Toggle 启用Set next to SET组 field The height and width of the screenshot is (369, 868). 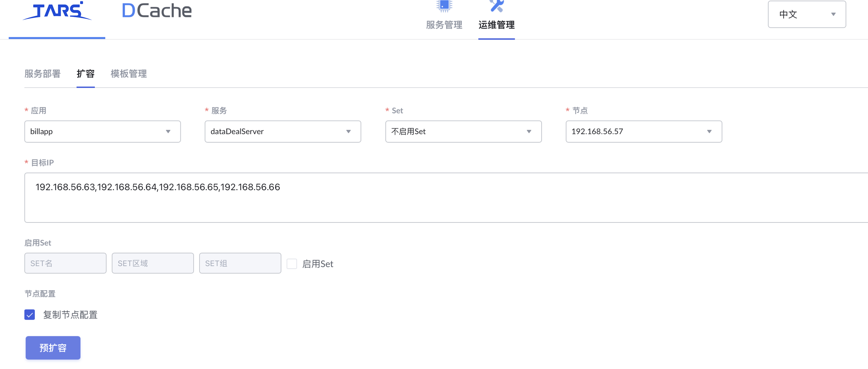pos(292,264)
